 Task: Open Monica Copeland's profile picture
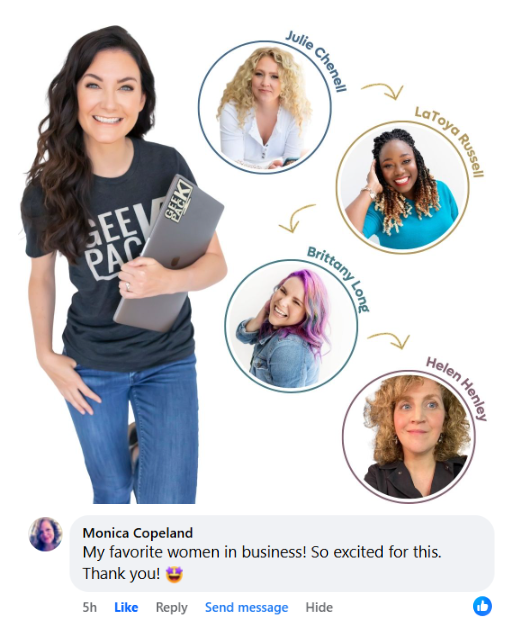click(x=45, y=534)
